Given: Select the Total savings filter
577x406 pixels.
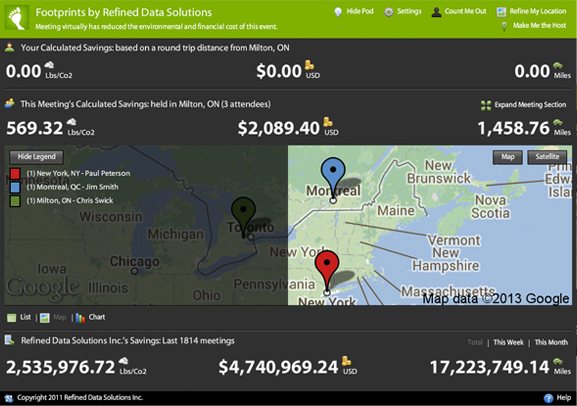Looking at the screenshot, I should (x=475, y=342).
